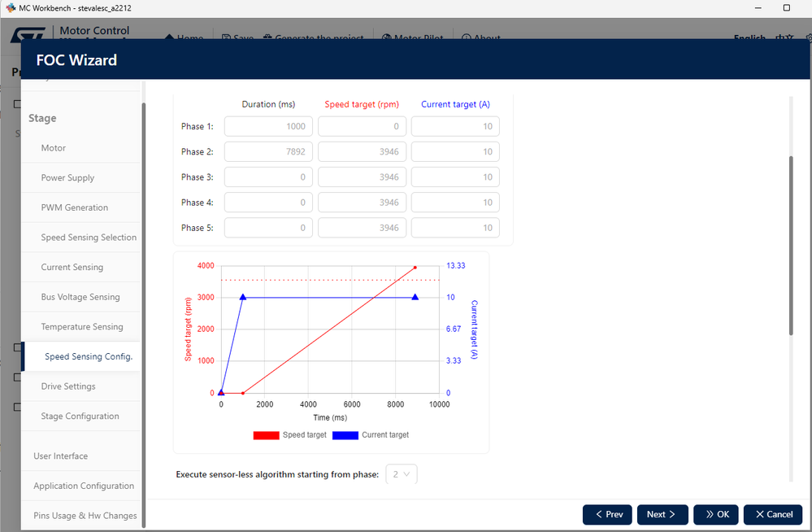Cancel the FOC Wizard
Viewport: 812px width, 532px height.
coord(773,514)
